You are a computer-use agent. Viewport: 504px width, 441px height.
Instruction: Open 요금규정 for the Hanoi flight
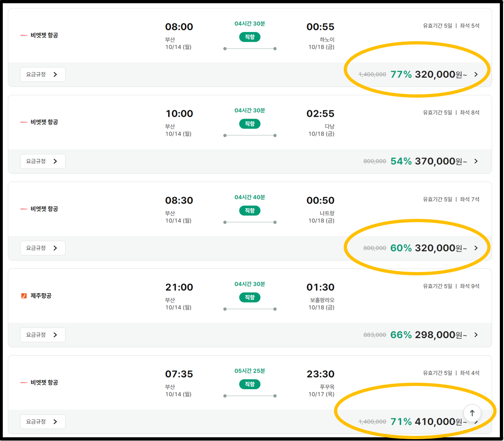pos(43,75)
